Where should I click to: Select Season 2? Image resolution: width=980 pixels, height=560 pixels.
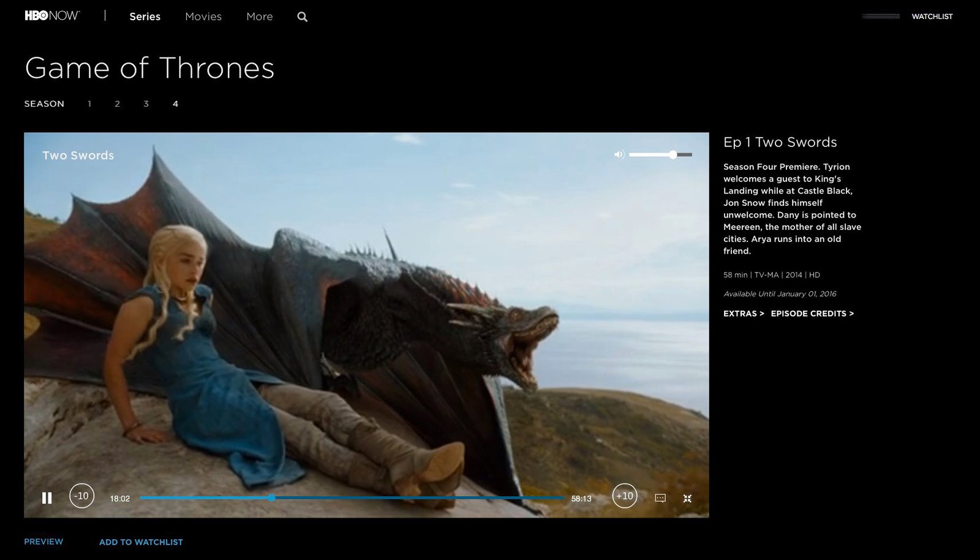click(x=118, y=104)
